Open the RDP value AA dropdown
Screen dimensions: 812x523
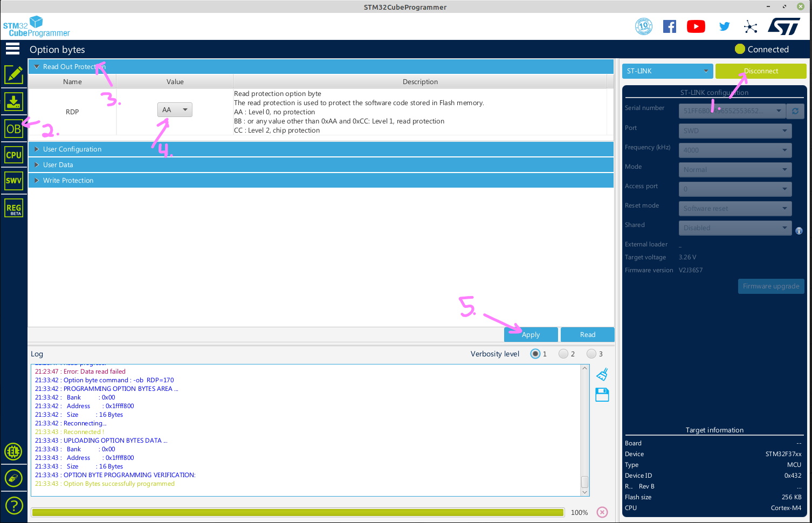pos(175,110)
